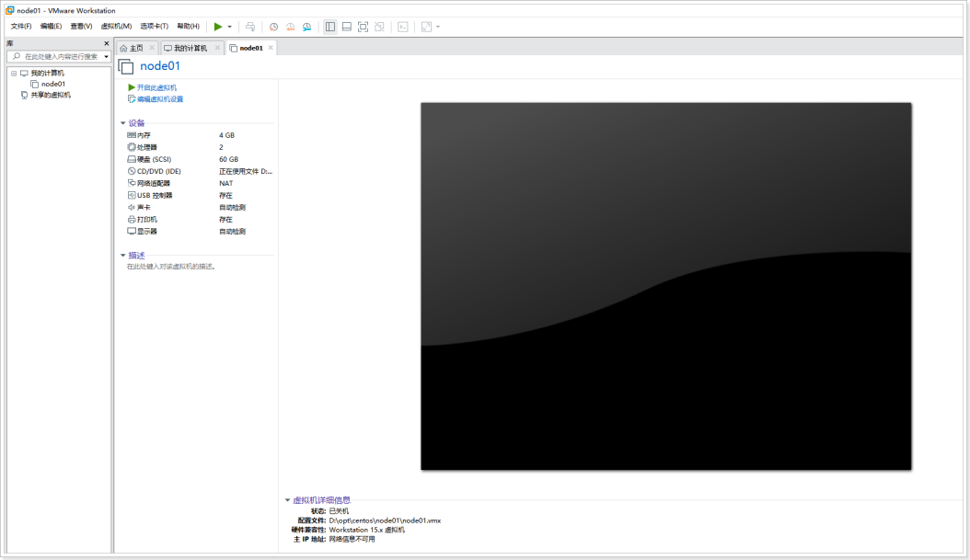Select 共享的虚拟机 in the library tree

click(x=51, y=96)
